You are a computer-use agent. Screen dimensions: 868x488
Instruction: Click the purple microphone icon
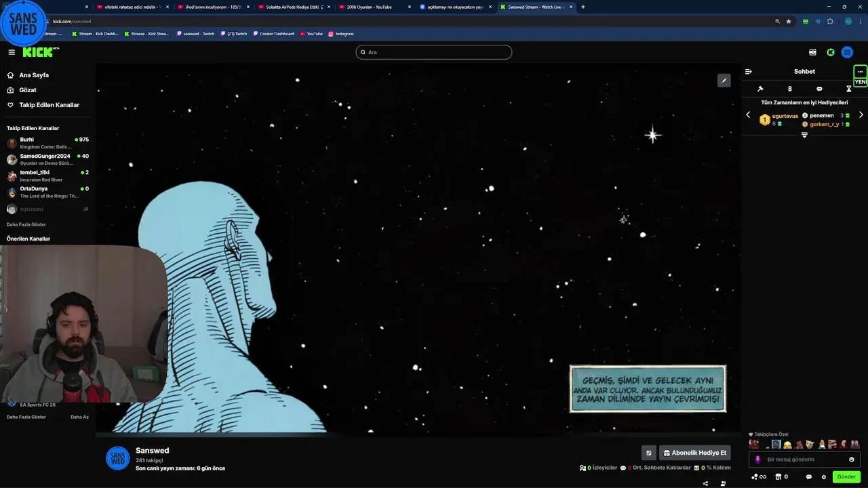click(x=758, y=460)
